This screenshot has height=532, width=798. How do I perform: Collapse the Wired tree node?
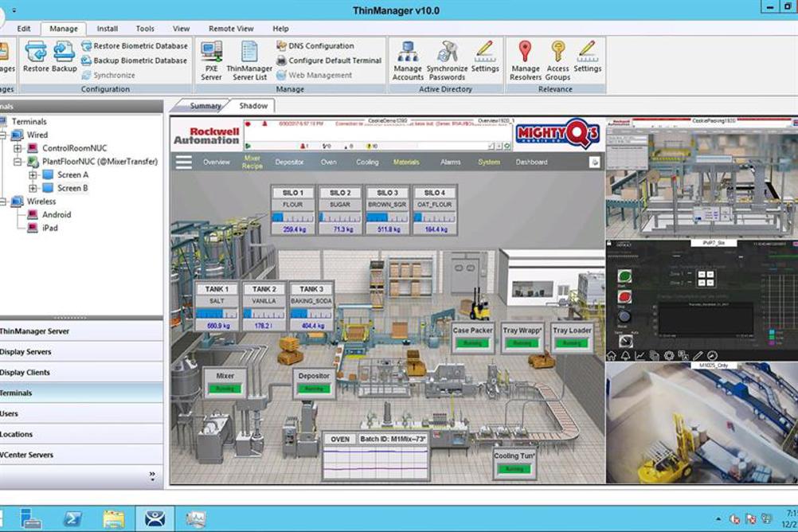click(x=2, y=135)
